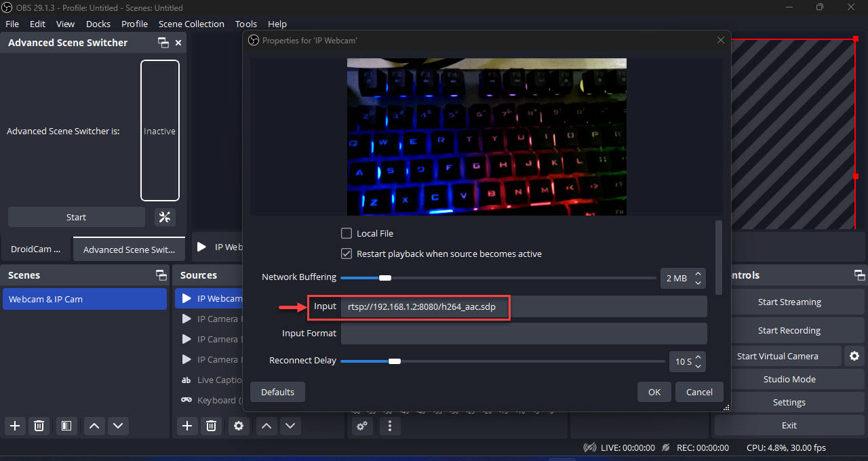Switch to the DroidCam dock tab

(x=36, y=249)
